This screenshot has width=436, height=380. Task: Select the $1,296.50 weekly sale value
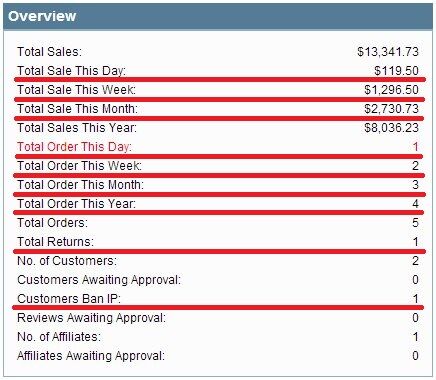[391, 90]
